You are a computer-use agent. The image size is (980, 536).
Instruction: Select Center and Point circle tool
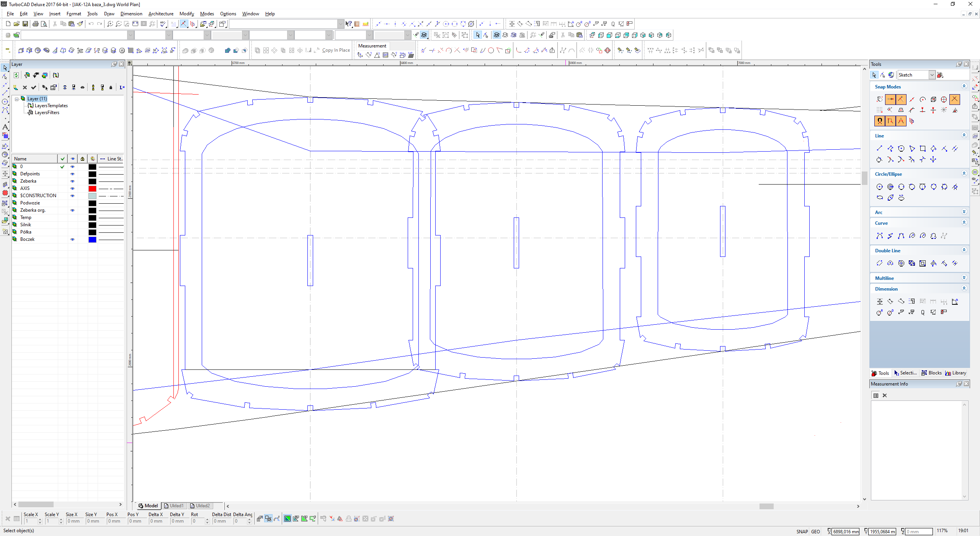[x=879, y=187]
